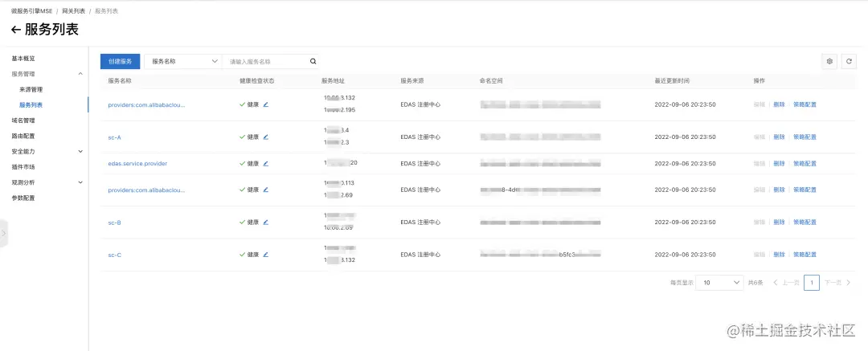This screenshot has width=868, height=351.
Task: Select 服务列表 in the sidebar
Action: [31, 104]
